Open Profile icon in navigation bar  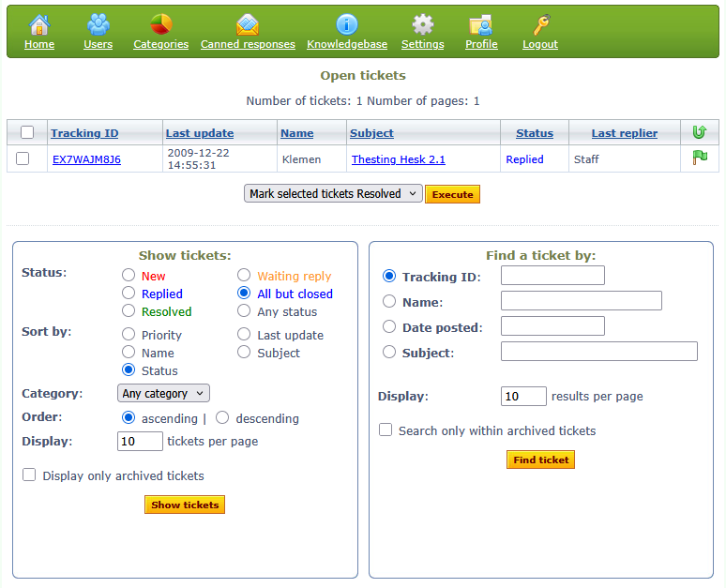coord(481,24)
